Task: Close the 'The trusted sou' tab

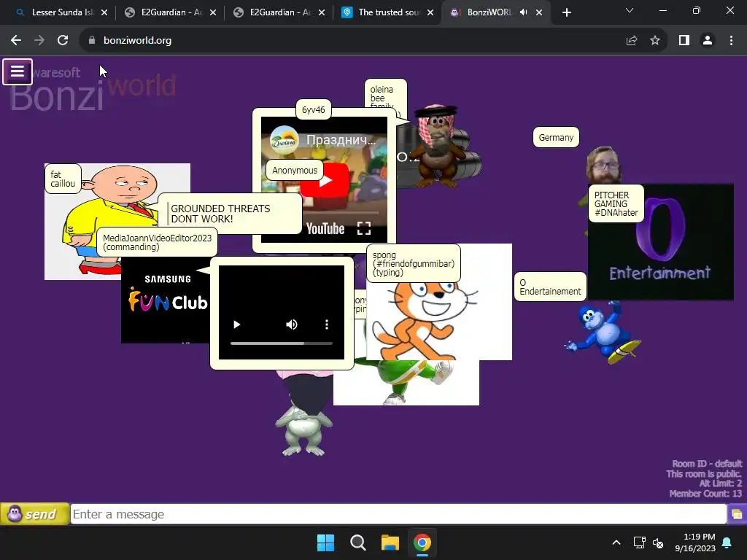Action: (x=430, y=12)
